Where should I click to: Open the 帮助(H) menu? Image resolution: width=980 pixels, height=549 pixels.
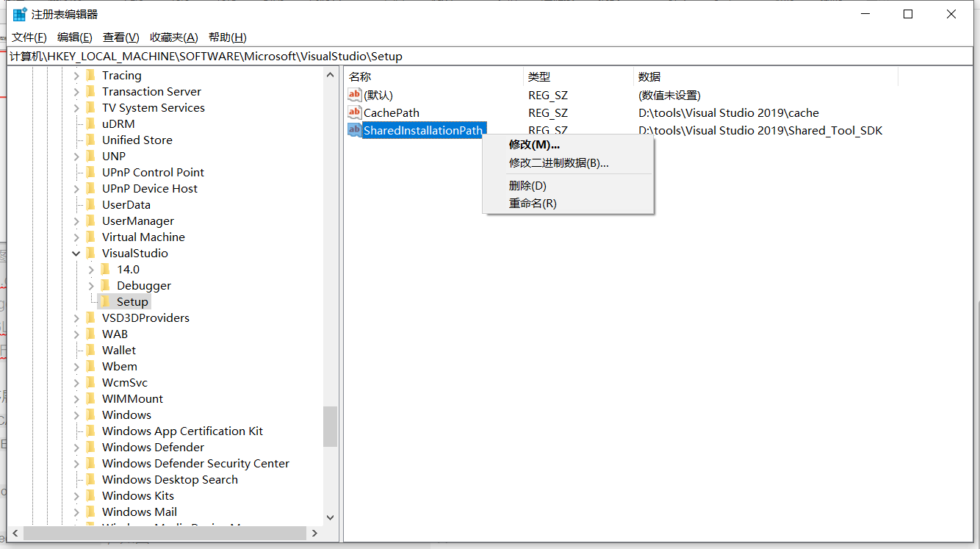228,37
